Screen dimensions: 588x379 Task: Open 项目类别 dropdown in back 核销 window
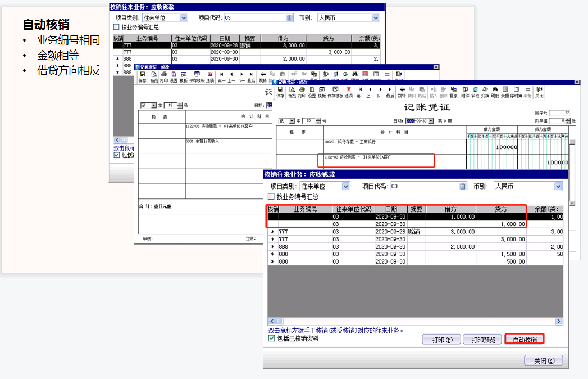[x=184, y=17]
